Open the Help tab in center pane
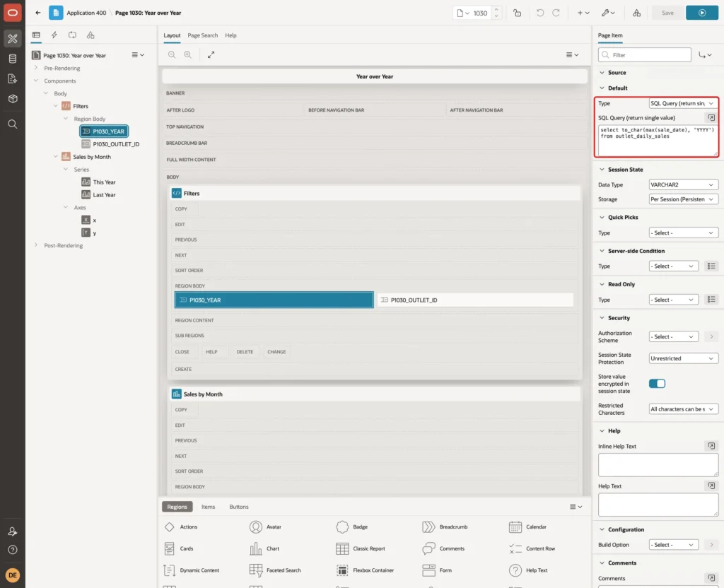Screen dimensions: 724x588 pos(230,35)
